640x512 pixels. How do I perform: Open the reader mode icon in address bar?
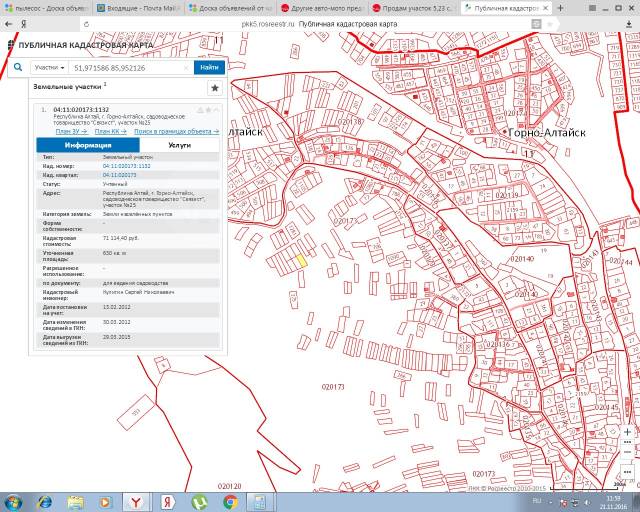(x=536, y=24)
